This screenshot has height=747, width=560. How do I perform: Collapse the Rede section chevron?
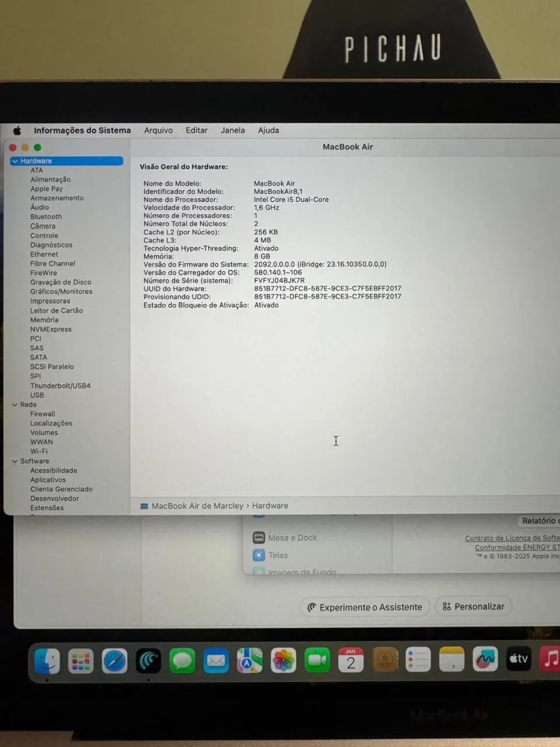[15, 404]
